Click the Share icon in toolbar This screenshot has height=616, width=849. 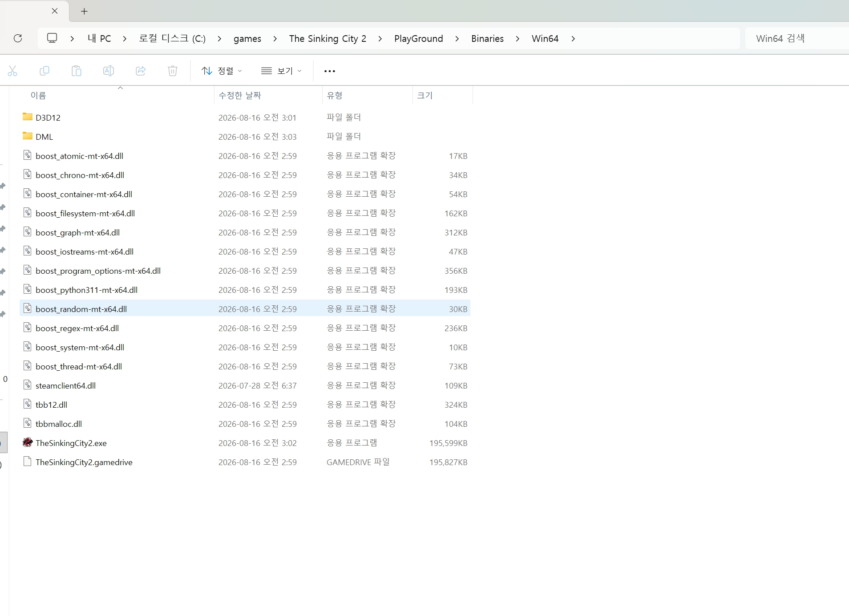pos(141,71)
